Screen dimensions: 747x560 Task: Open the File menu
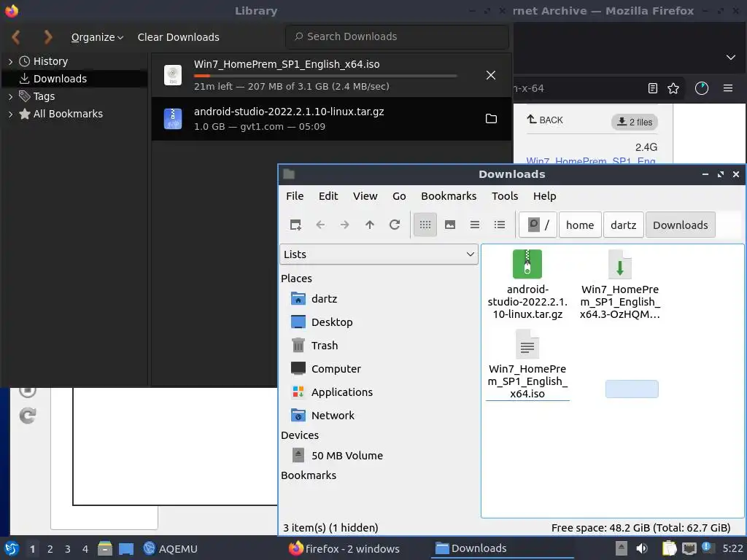295,196
